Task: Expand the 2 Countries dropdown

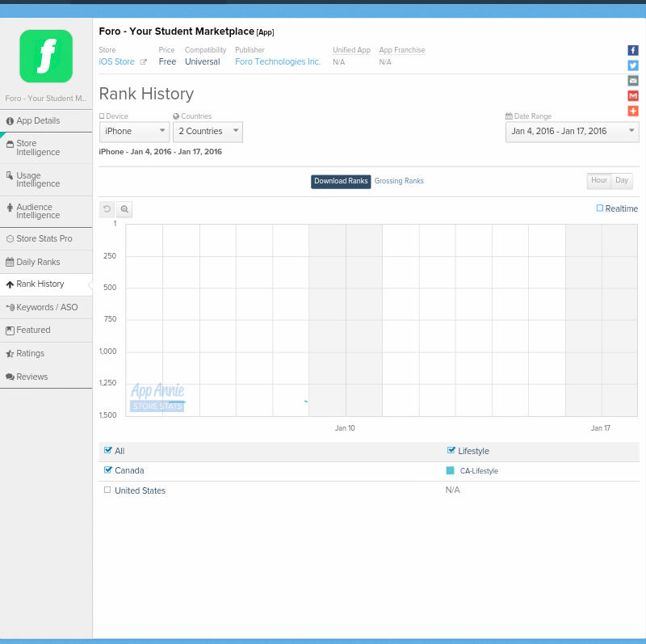Action: (x=208, y=132)
